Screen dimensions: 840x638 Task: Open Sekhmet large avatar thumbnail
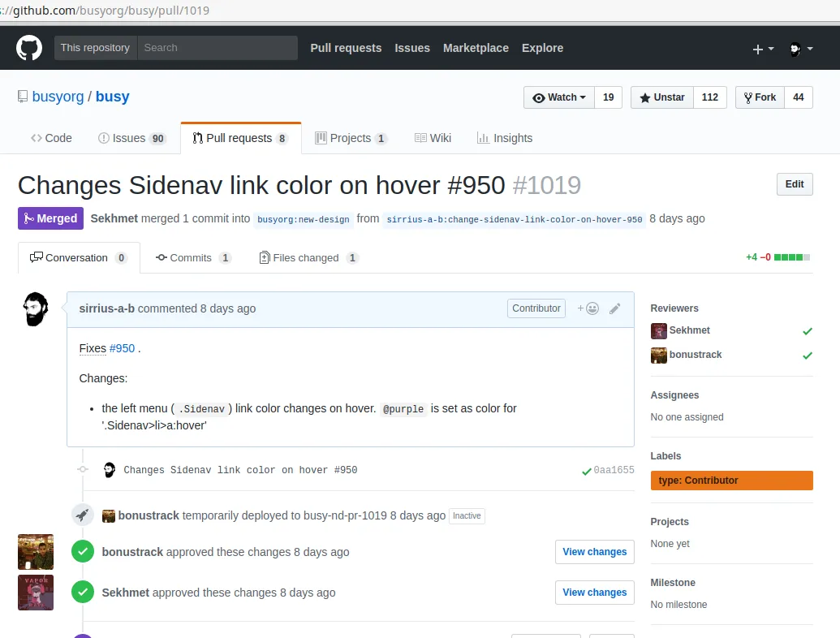tap(36, 593)
